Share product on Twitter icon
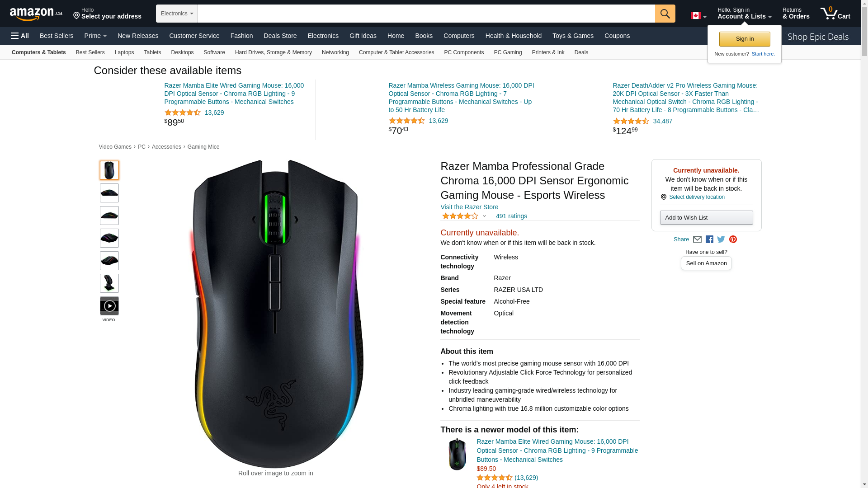This screenshot has height=488, width=868. tap(721, 239)
